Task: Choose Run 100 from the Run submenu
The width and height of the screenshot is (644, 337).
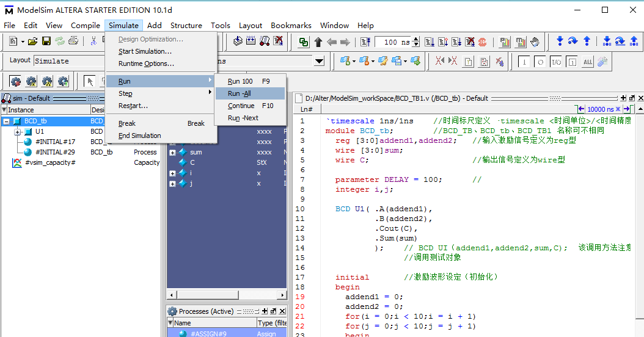Action: [x=250, y=81]
